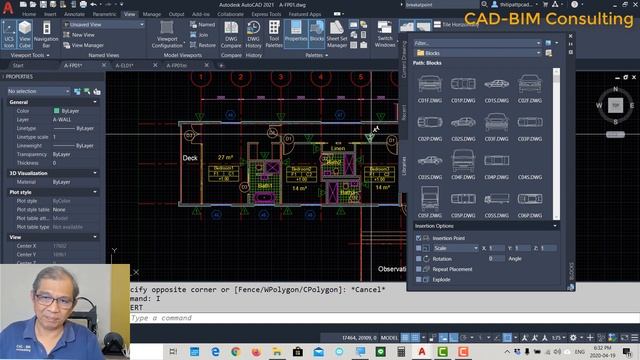Image resolution: width=640 pixels, height=360 pixels.
Task: Click the Blocks palette vertical scrollbar
Action: click(556, 144)
